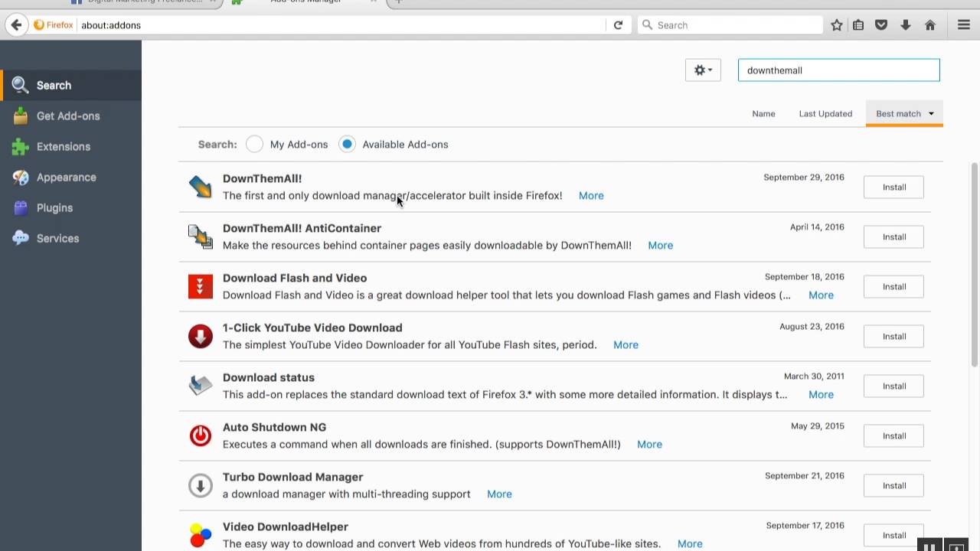Sort results by Last Updated

(x=825, y=113)
